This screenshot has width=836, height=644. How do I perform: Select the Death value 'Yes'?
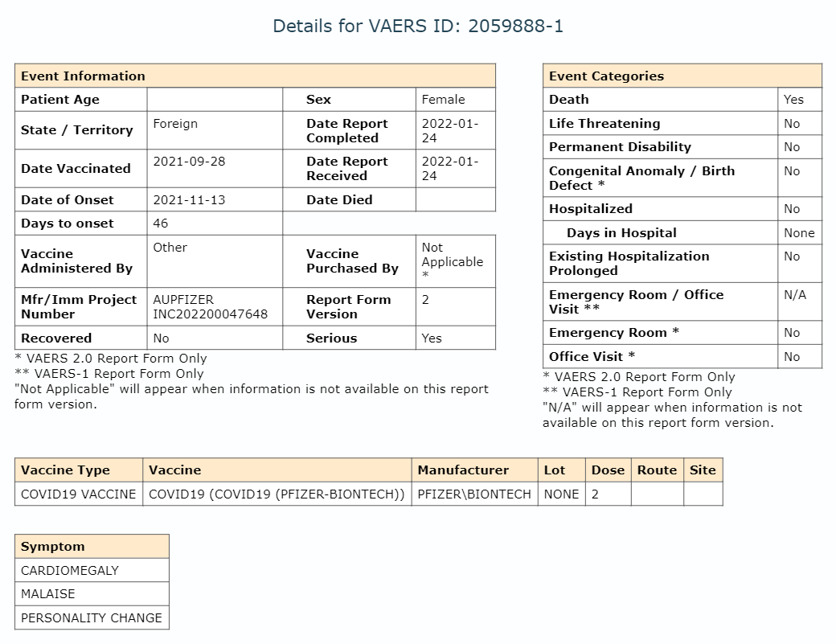click(793, 100)
